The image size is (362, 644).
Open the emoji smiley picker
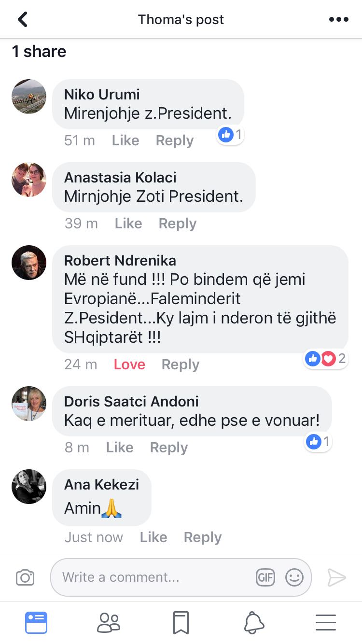click(294, 577)
